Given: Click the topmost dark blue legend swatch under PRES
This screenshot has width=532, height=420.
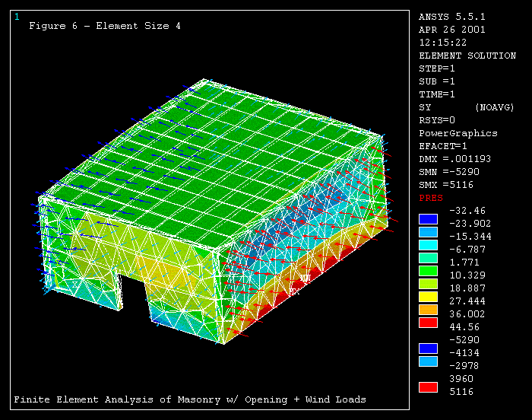Looking at the screenshot, I should point(429,219).
